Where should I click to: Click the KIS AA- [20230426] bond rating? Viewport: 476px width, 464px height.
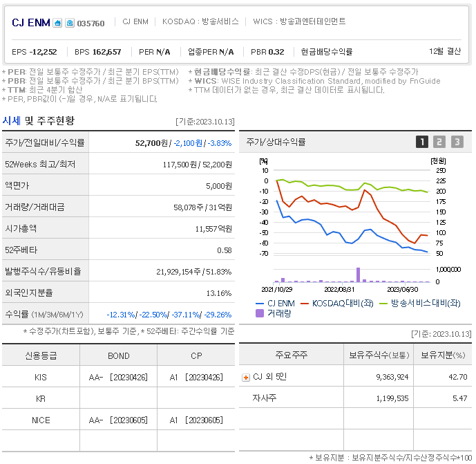[118, 378]
